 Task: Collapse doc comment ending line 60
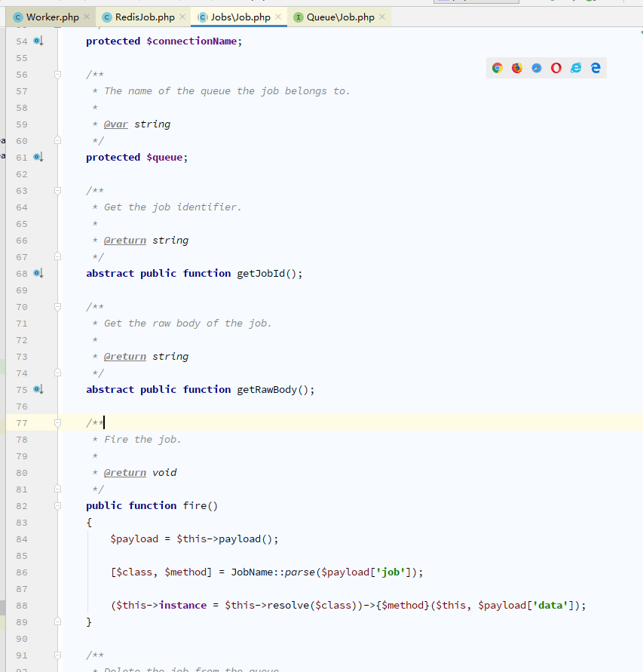(x=58, y=140)
